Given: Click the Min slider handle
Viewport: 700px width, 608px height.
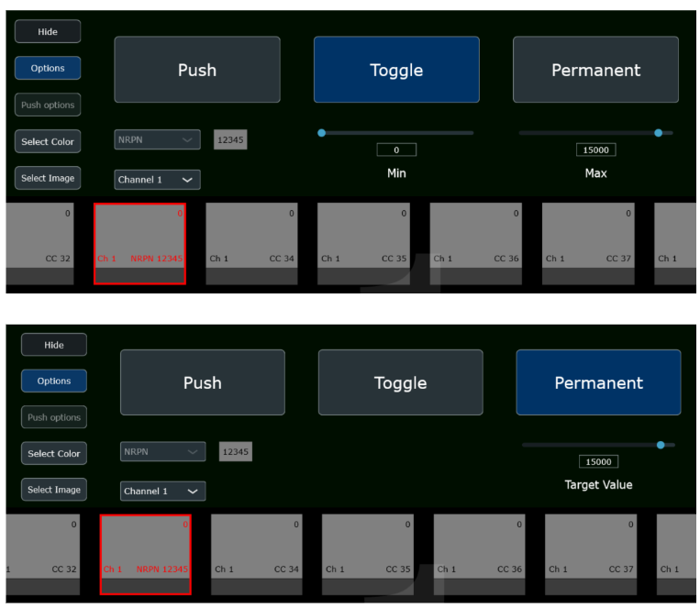Looking at the screenshot, I should coord(321,133).
